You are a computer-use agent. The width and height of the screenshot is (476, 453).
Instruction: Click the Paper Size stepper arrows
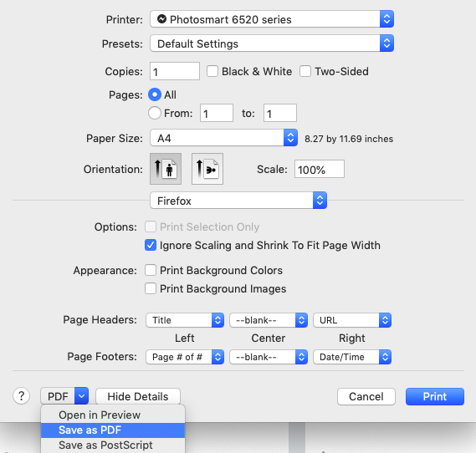(290, 138)
